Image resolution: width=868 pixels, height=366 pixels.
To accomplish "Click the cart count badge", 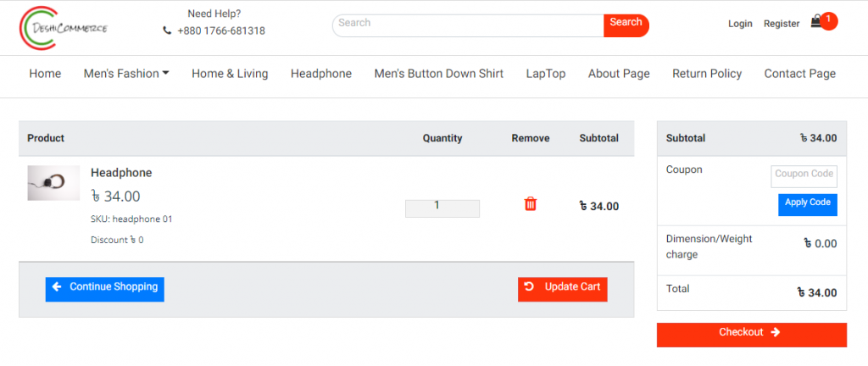I will tap(829, 20).
